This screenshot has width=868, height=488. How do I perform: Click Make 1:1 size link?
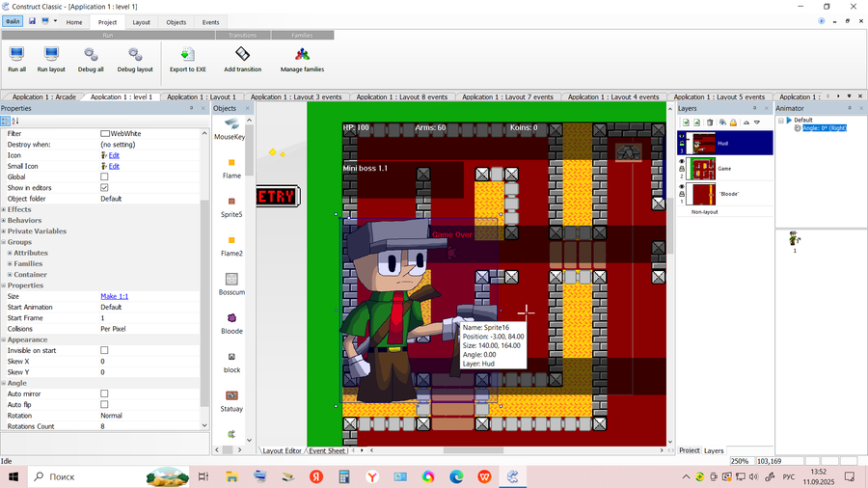point(115,296)
